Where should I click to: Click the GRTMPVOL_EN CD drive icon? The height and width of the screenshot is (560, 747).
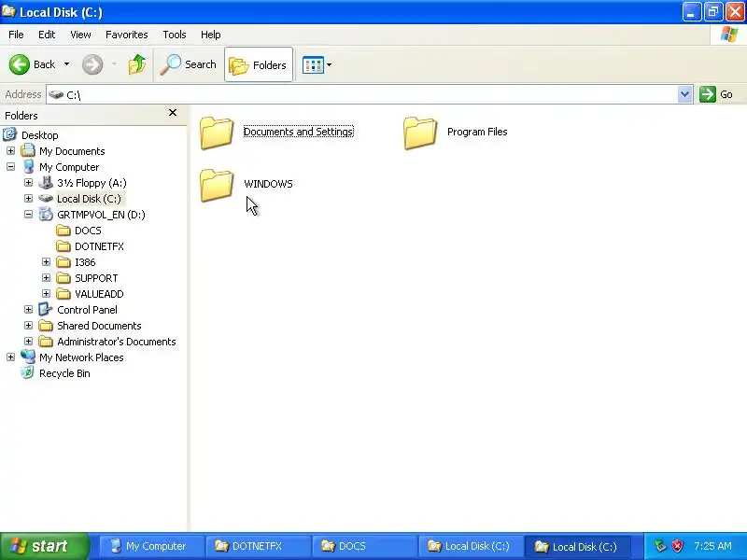point(46,215)
